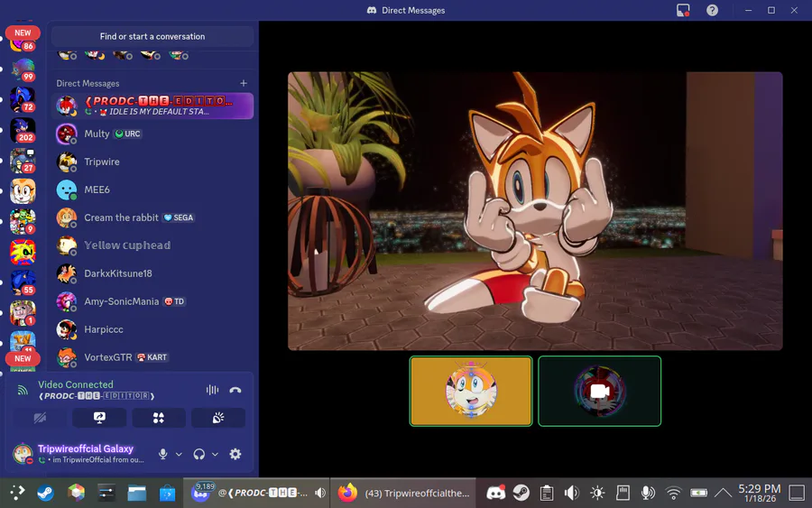Open brightness tray icon

[x=597, y=493]
